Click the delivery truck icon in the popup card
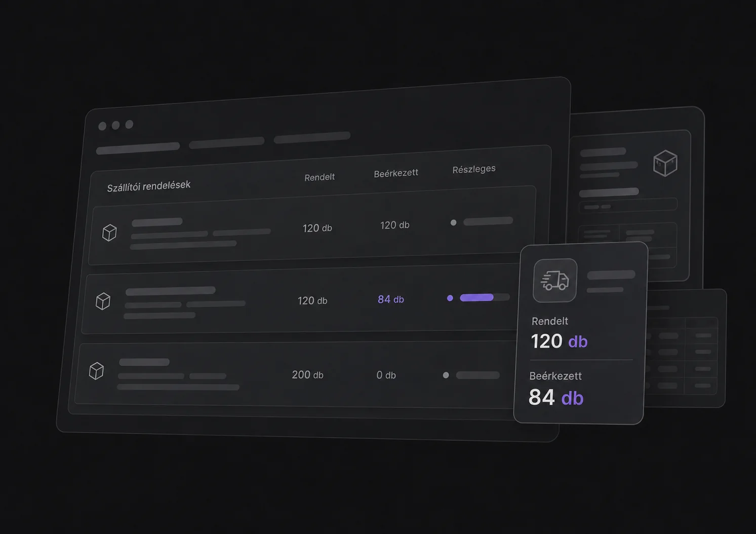This screenshot has height=534, width=756. (555, 280)
